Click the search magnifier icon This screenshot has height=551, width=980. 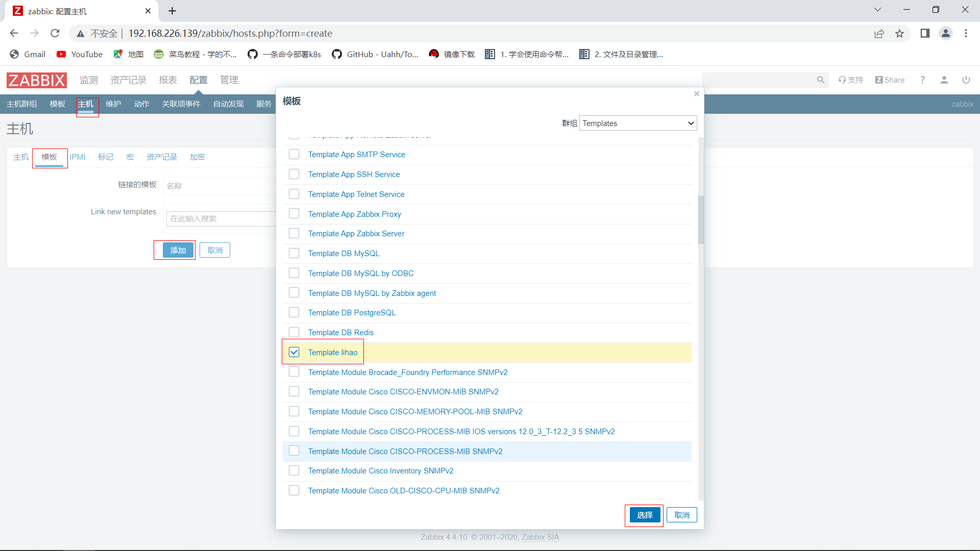(820, 80)
